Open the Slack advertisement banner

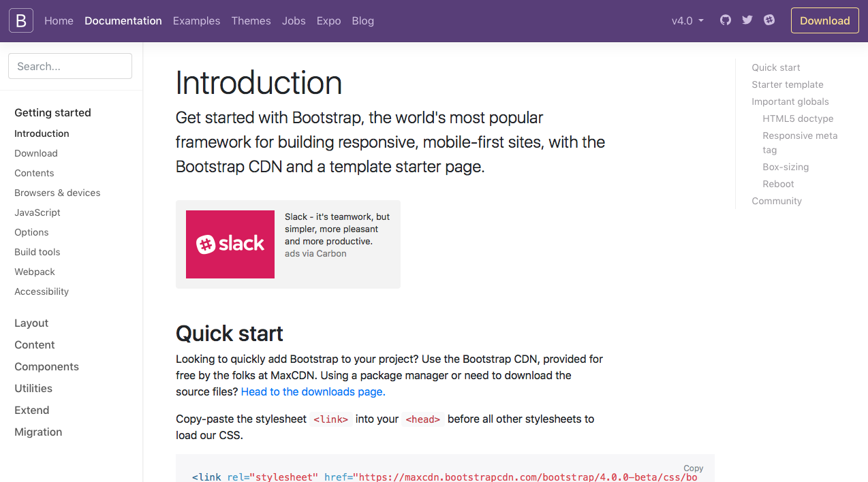(x=230, y=244)
